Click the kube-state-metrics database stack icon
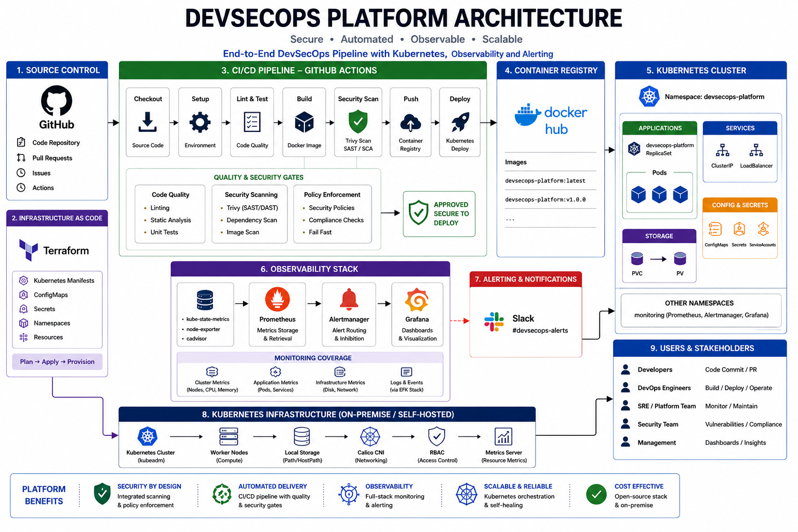Screen dimensions: 798x532 point(205,300)
